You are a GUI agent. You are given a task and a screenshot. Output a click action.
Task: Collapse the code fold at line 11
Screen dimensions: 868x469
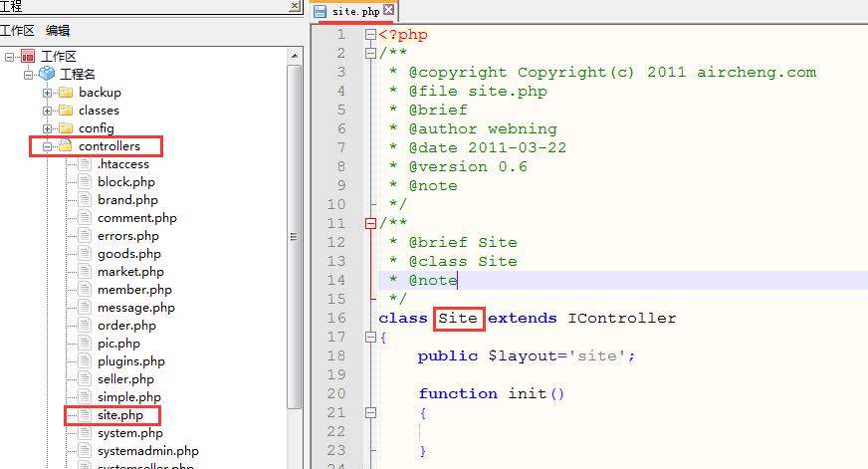370,224
